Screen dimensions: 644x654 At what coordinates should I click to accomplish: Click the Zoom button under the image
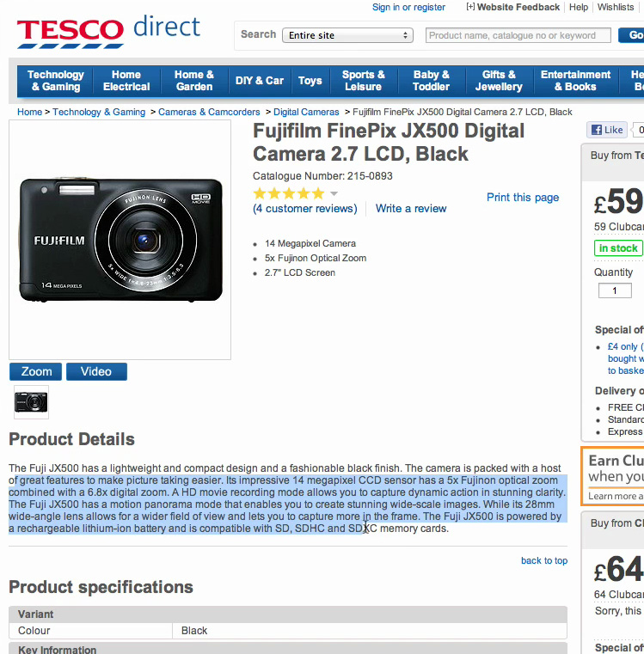click(36, 371)
